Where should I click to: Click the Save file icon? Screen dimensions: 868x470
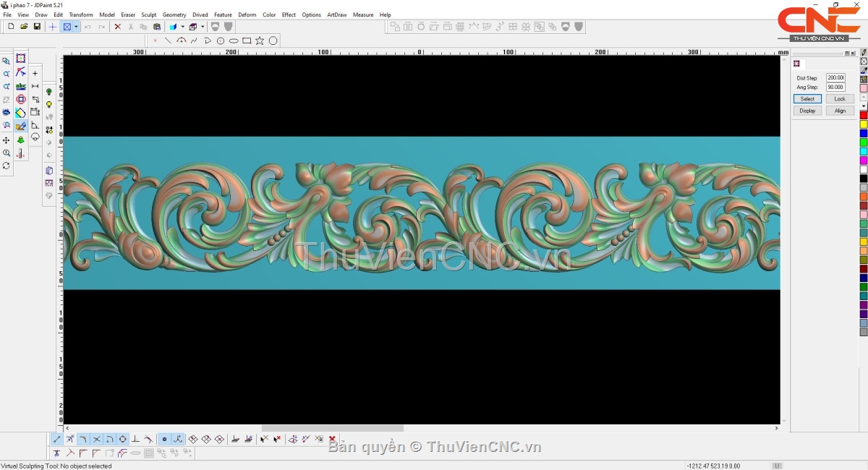(37, 27)
